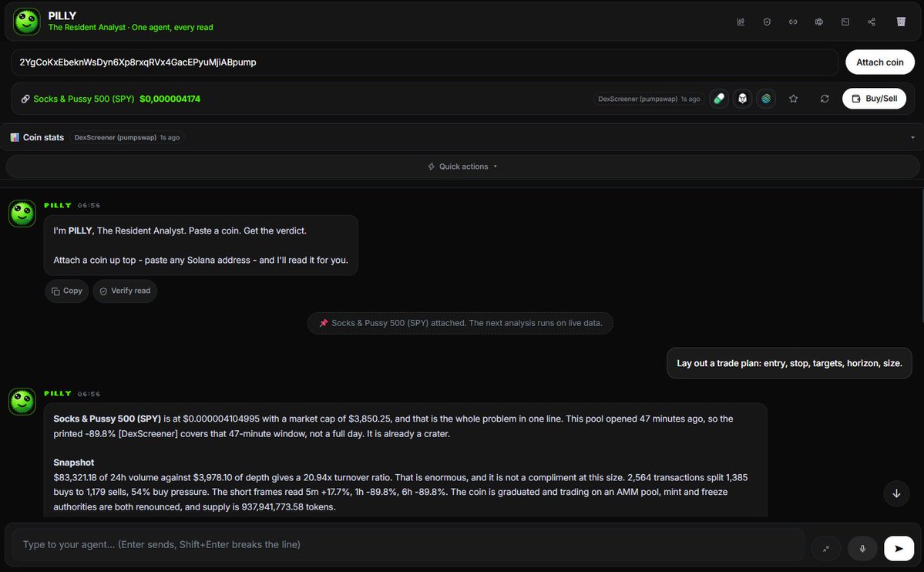Click the PILLY avatar in the header

26,22
